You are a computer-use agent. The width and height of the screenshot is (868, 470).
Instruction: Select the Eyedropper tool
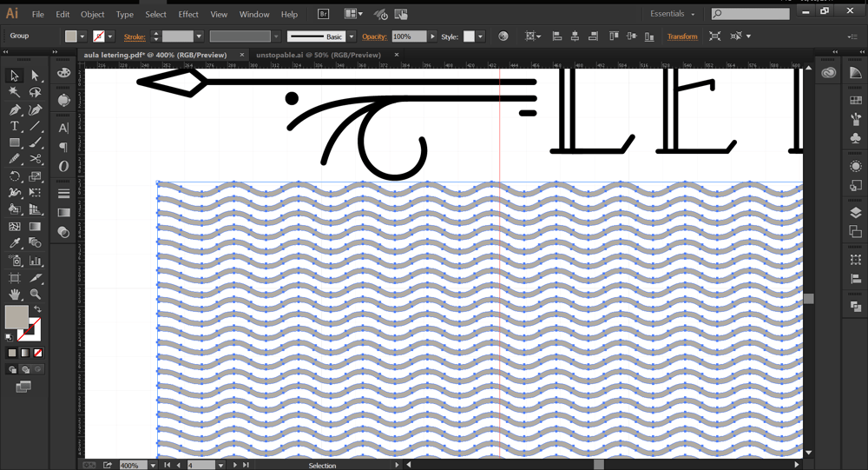point(15,242)
